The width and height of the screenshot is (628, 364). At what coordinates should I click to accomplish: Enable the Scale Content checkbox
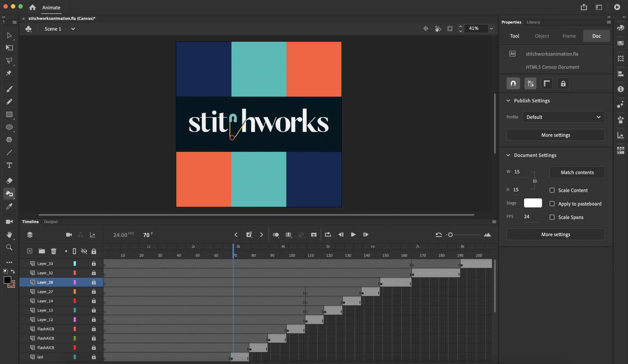pos(552,190)
